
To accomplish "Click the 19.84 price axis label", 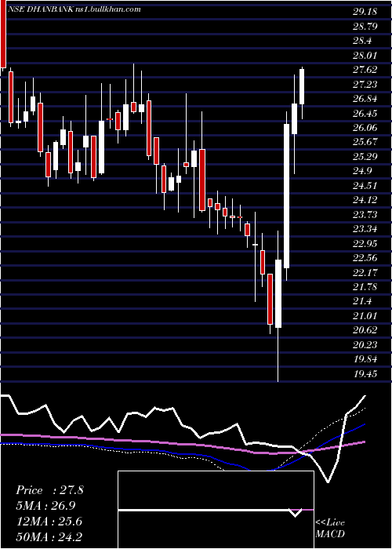I will (365, 359).
